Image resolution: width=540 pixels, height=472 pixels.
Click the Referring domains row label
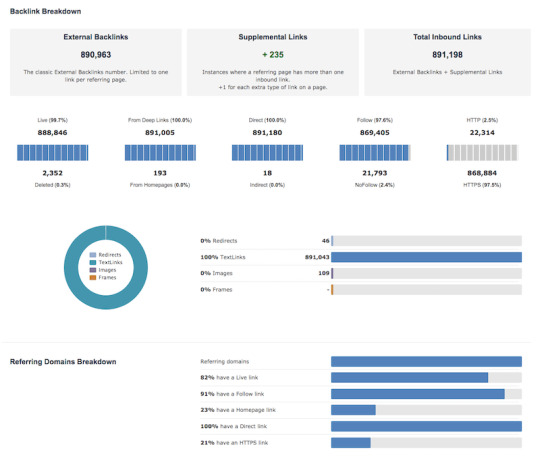(225, 361)
